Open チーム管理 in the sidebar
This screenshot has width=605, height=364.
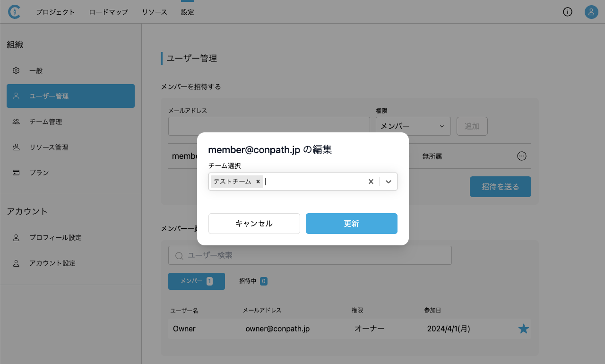[x=45, y=121]
